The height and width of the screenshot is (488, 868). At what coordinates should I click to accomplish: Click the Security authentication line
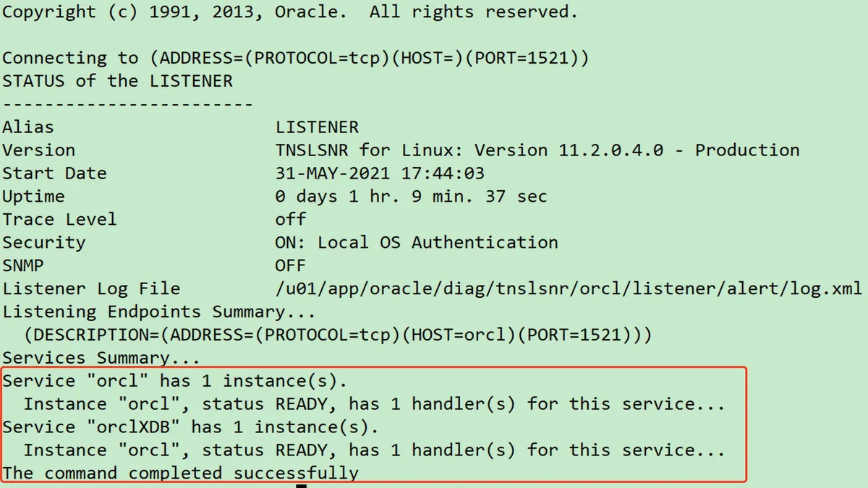(x=420, y=242)
